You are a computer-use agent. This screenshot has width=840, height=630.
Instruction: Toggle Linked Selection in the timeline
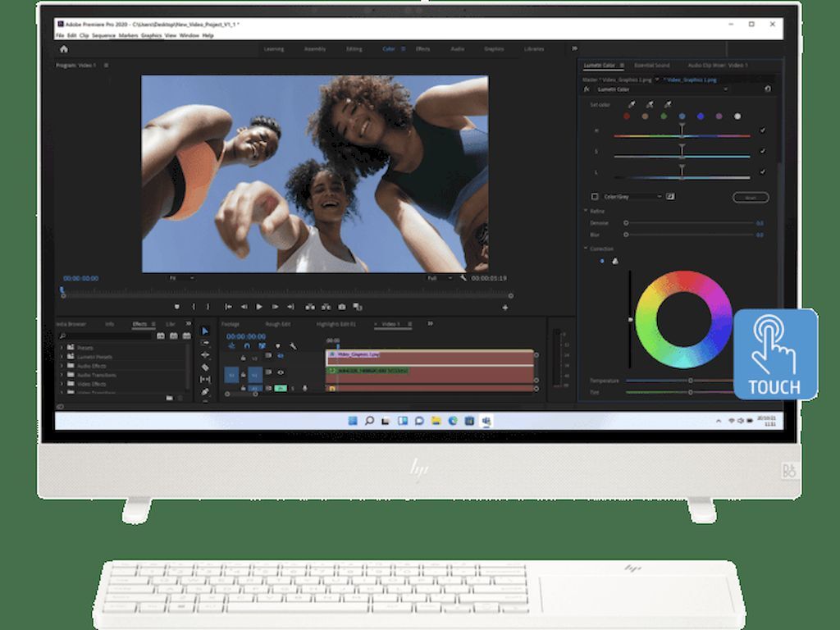(x=262, y=346)
